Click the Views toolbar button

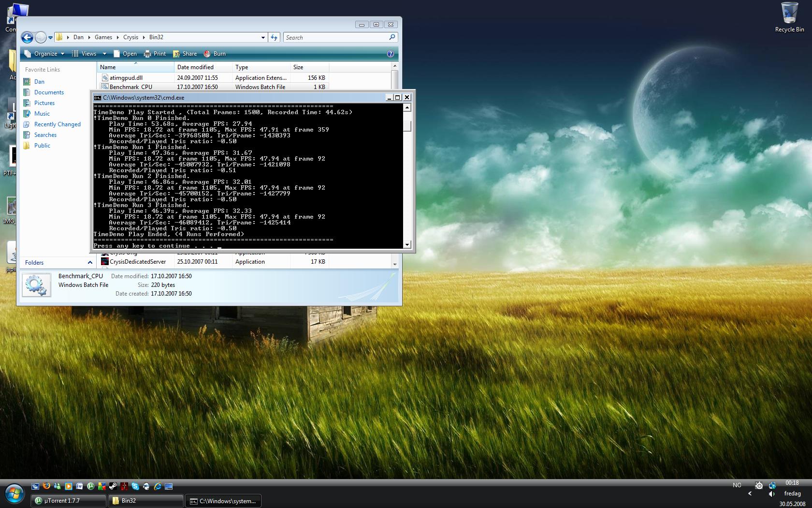click(x=85, y=54)
